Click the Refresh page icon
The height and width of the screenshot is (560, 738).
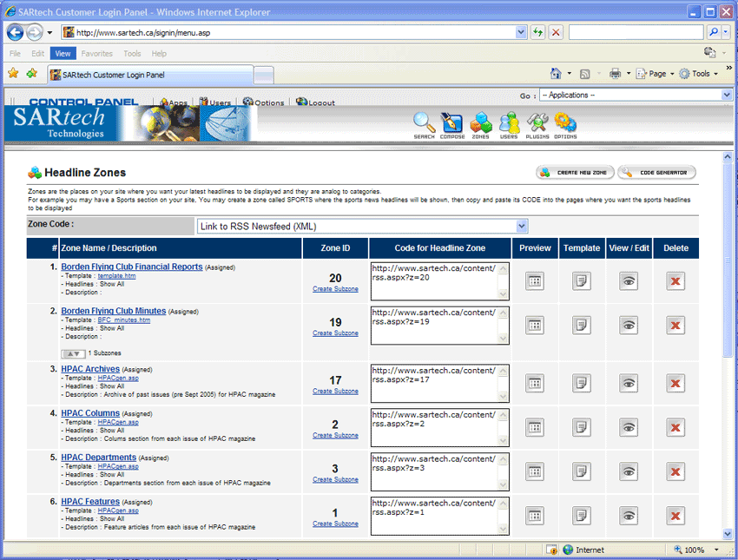point(537,32)
